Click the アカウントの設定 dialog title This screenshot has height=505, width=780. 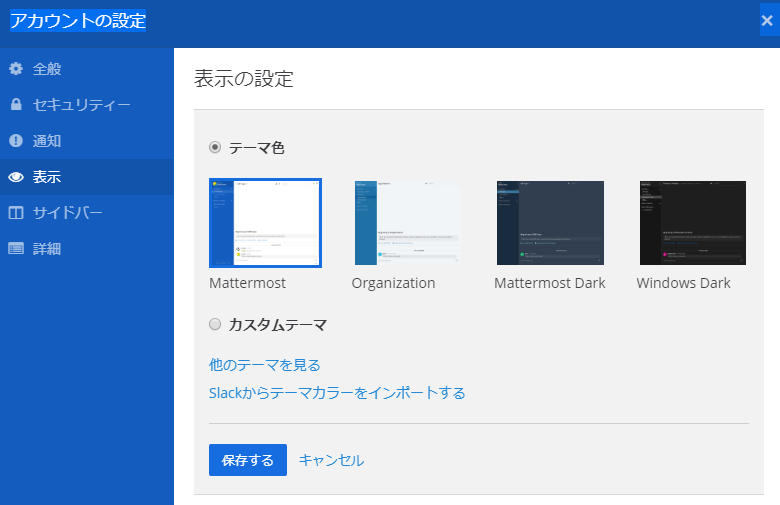point(78,20)
